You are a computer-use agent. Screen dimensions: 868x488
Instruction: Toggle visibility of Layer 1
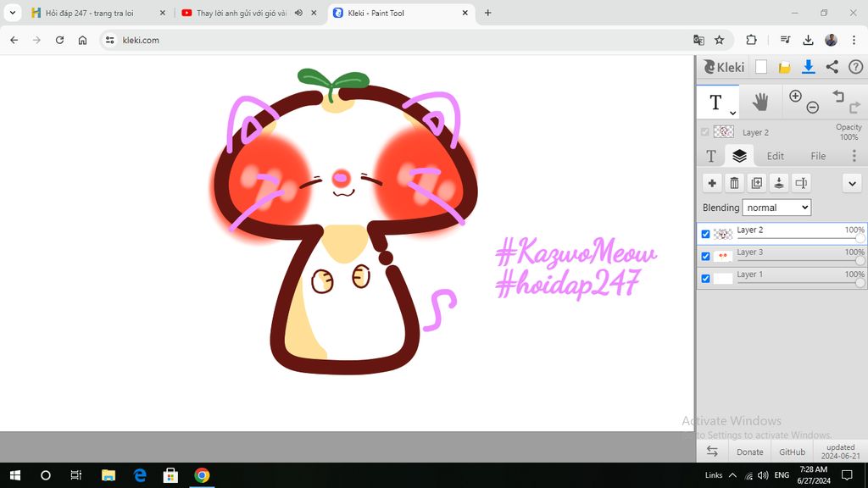coord(705,278)
